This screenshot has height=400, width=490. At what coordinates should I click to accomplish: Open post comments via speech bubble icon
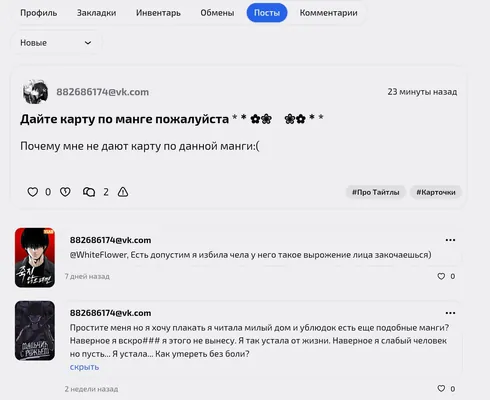click(89, 192)
